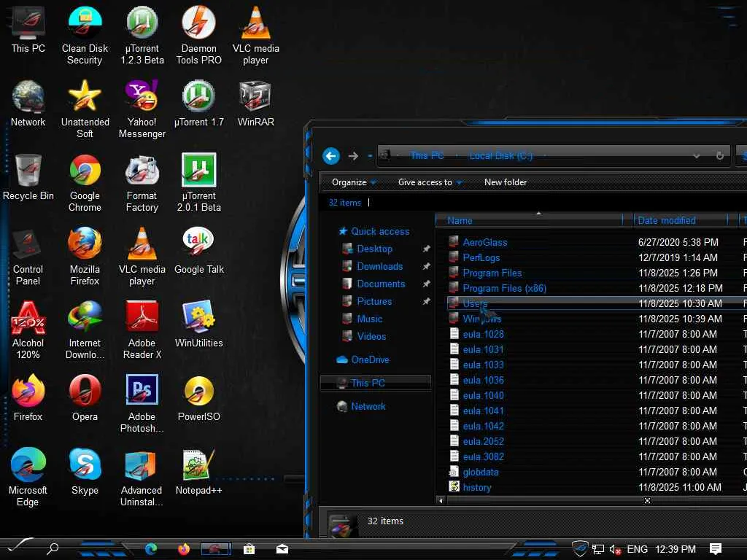Select the globdata file

coord(474,472)
